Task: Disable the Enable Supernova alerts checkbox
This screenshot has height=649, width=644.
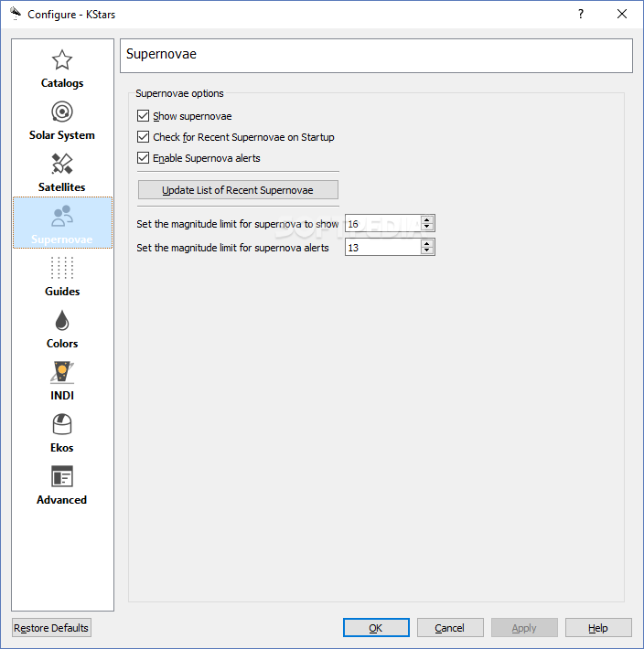Action: pyautogui.click(x=143, y=158)
